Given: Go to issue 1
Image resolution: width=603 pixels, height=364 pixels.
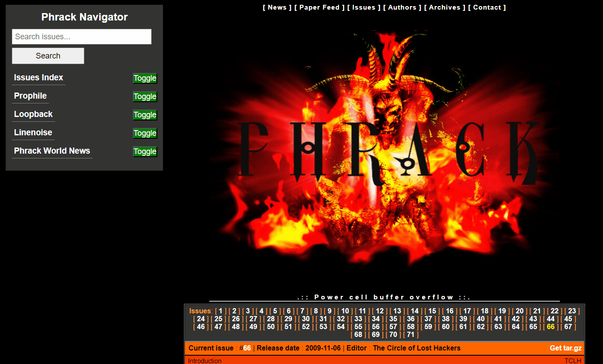Looking at the screenshot, I should [x=221, y=311].
